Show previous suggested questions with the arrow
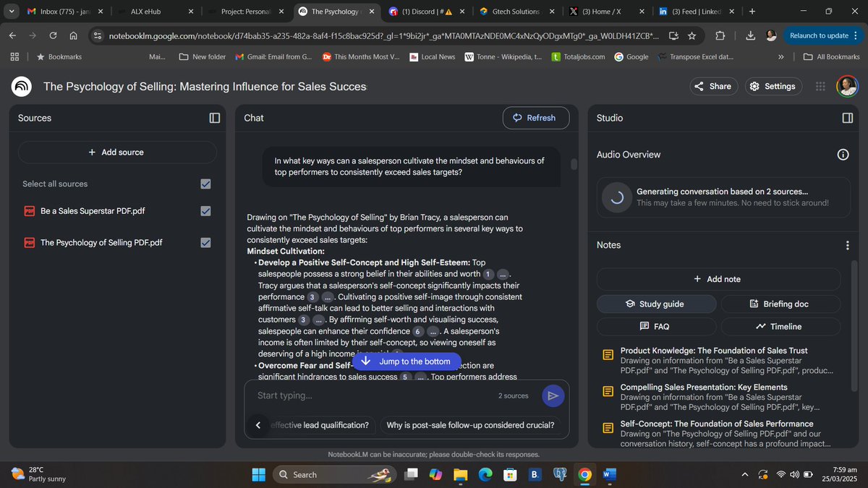Image resolution: width=868 pixels, height=488 pixels. coord(258,425)
